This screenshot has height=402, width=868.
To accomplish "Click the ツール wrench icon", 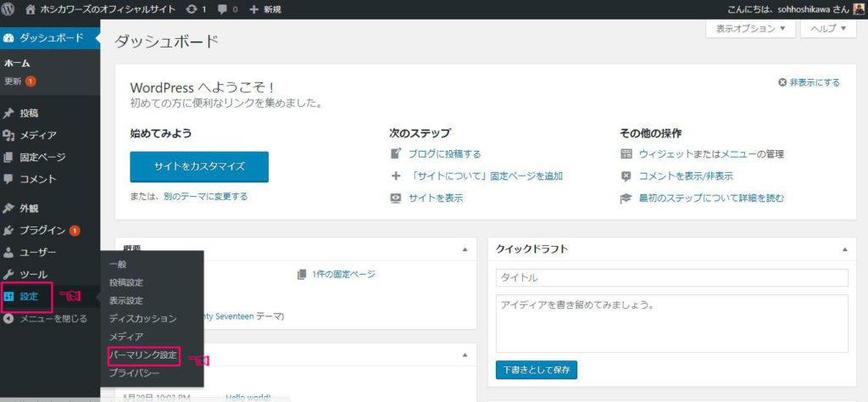I will click(x=8, y=274).
